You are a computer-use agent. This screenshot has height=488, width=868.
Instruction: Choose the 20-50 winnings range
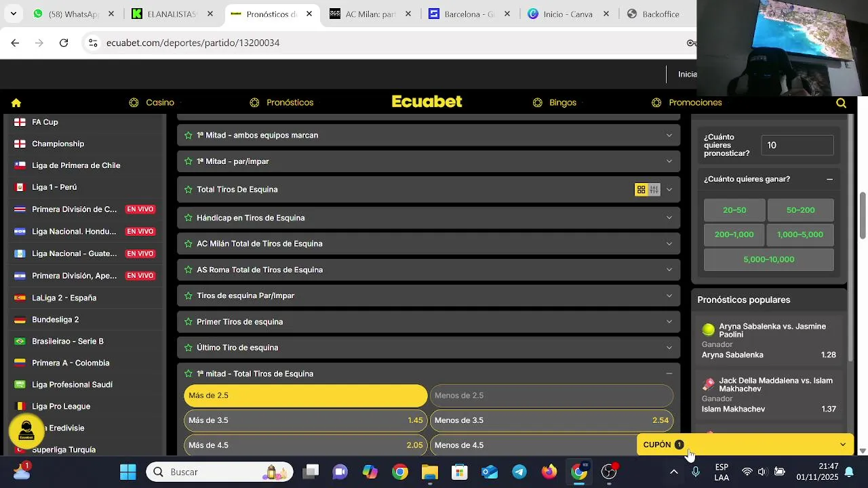(734, 210)
